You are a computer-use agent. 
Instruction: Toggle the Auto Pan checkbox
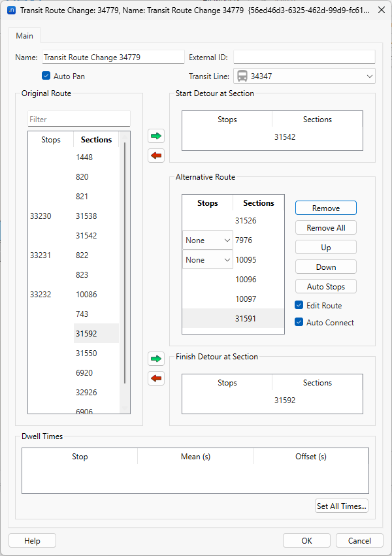pos(46,76)
